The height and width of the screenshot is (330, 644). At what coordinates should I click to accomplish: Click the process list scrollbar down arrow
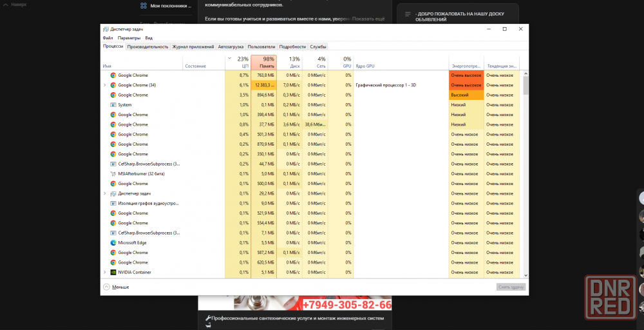[526, 275]
